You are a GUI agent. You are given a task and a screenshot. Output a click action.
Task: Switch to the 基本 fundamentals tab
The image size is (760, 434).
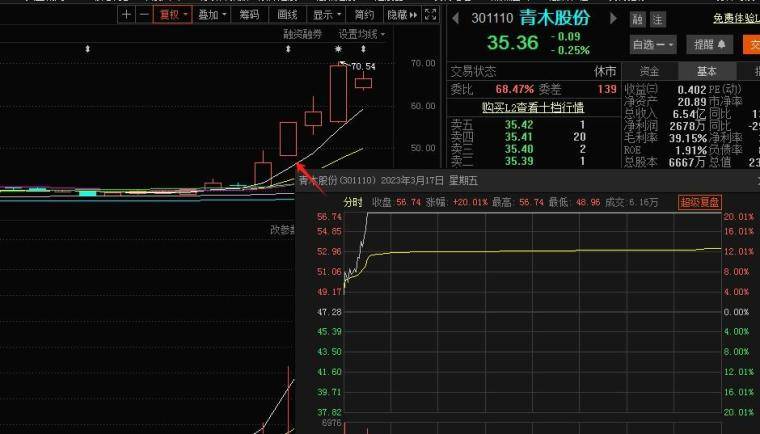click(706, 71)
